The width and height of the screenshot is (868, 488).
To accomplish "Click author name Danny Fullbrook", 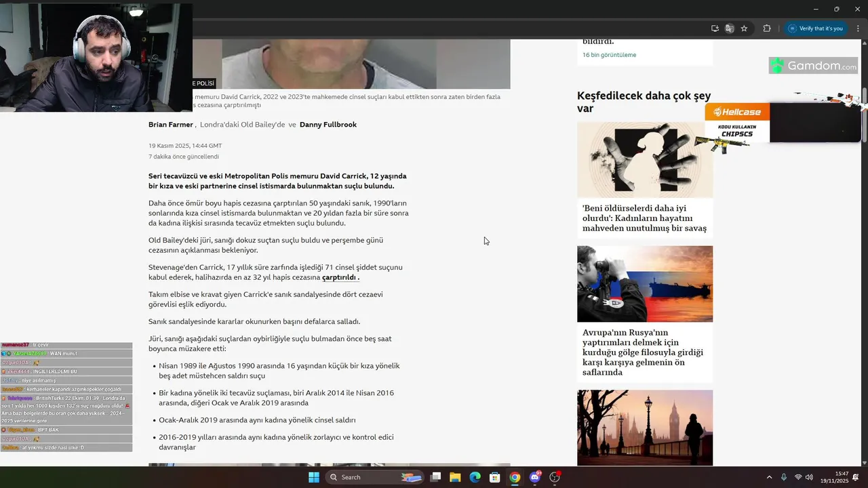I will [328, 125].
